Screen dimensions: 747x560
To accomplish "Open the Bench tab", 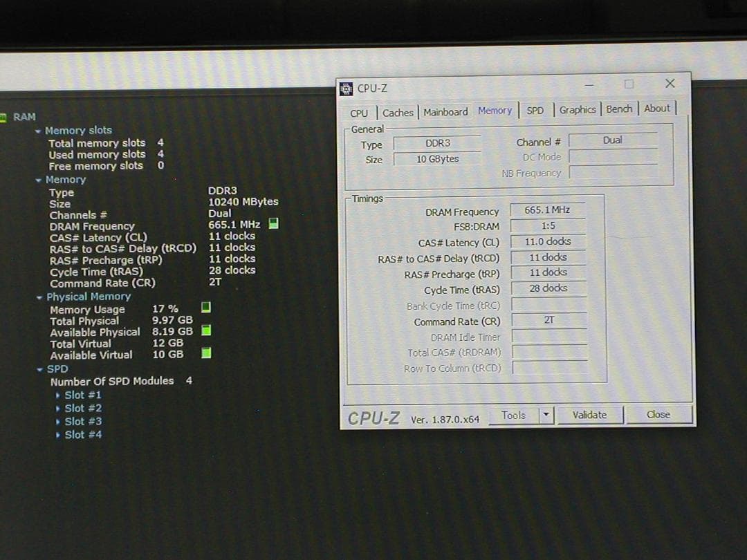I will [619, 109].
